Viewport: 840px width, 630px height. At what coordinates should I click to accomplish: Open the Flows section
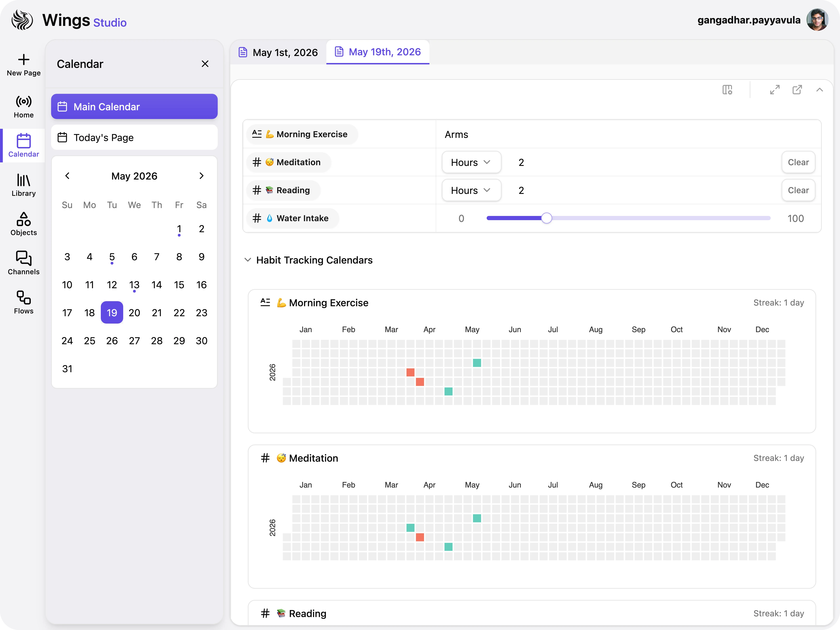24,303
